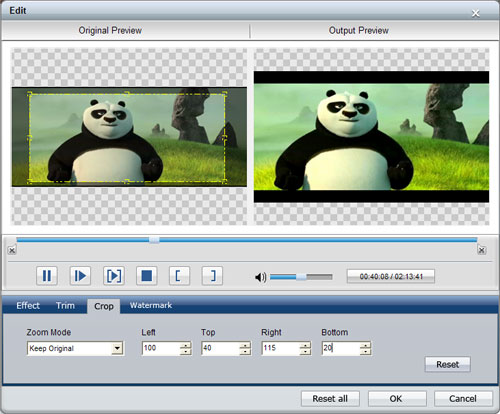Click the time display 00:40:08 / 02:13:41
Screen dimensions: 500x414
click(391, 276)
